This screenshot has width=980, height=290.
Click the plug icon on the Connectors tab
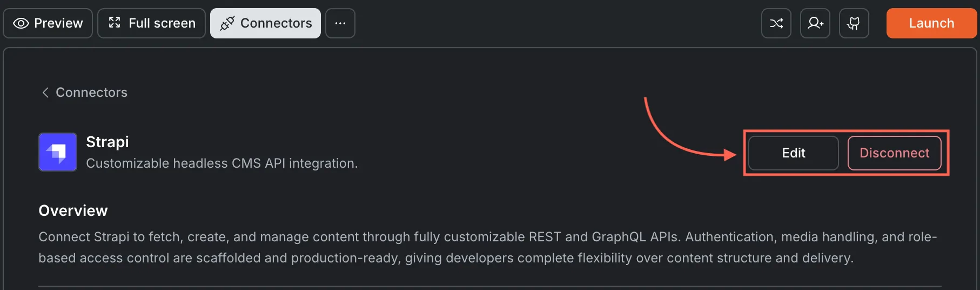227,23
